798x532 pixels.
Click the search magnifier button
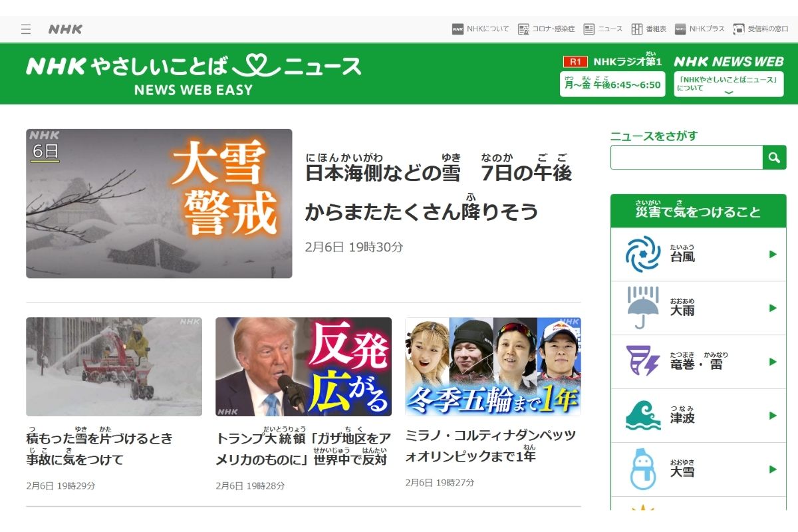pos(774,158)
